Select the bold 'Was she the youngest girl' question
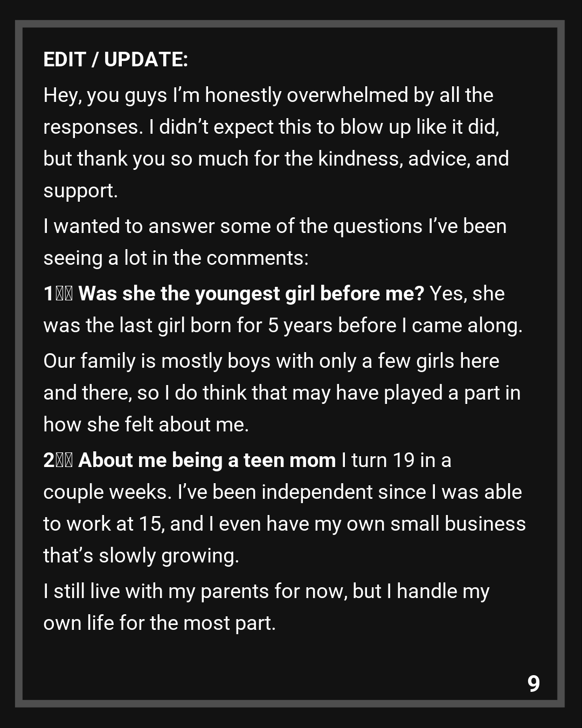Image resolution: width=582 pixels, height=728 pixels. pos(251,294)
